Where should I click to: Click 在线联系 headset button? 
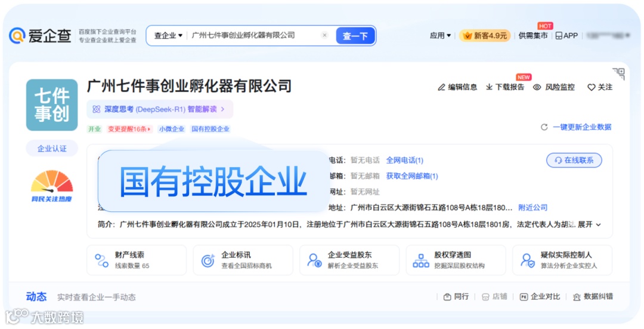tap(574, 161)
